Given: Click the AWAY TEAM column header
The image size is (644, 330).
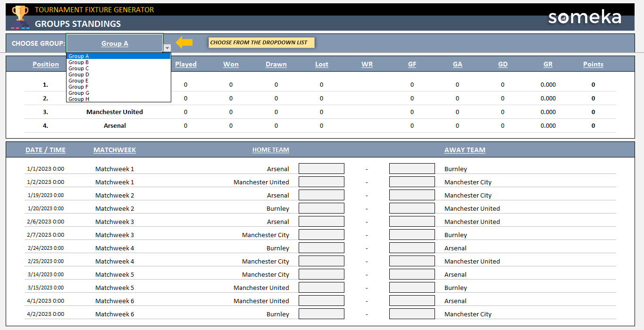Looking at the screenshot, I should pyautogui.click(x=465, y=149).
